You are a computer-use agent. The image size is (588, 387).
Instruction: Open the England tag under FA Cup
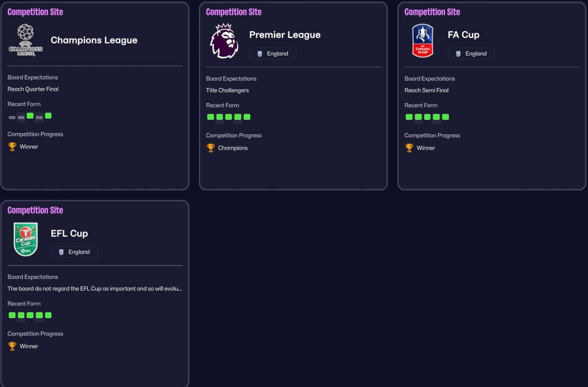click(471, 54)
